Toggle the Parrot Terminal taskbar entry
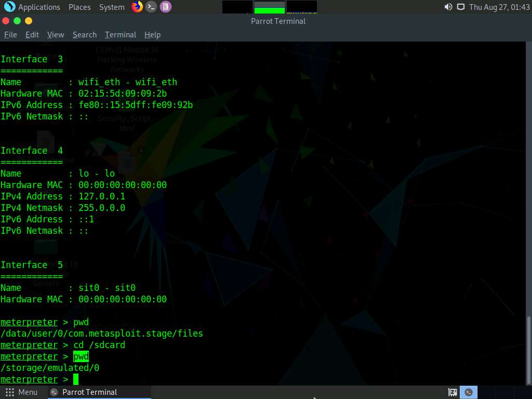This screenshot has height=399, width=532. point(99,392)
